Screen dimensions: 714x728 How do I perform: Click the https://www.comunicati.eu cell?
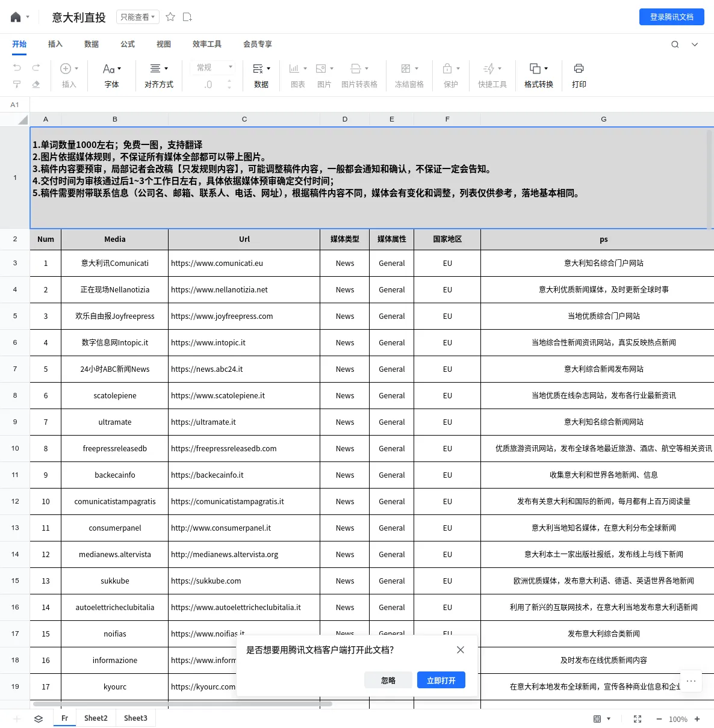pos(244,264)
